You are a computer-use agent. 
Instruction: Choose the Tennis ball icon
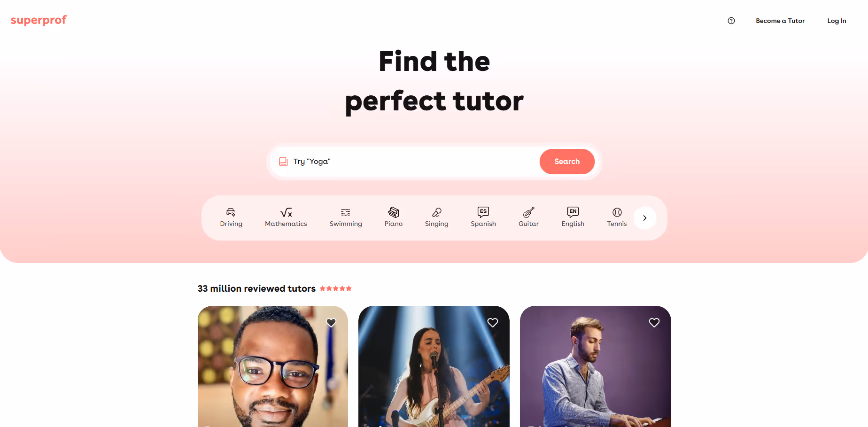point(617,212)
